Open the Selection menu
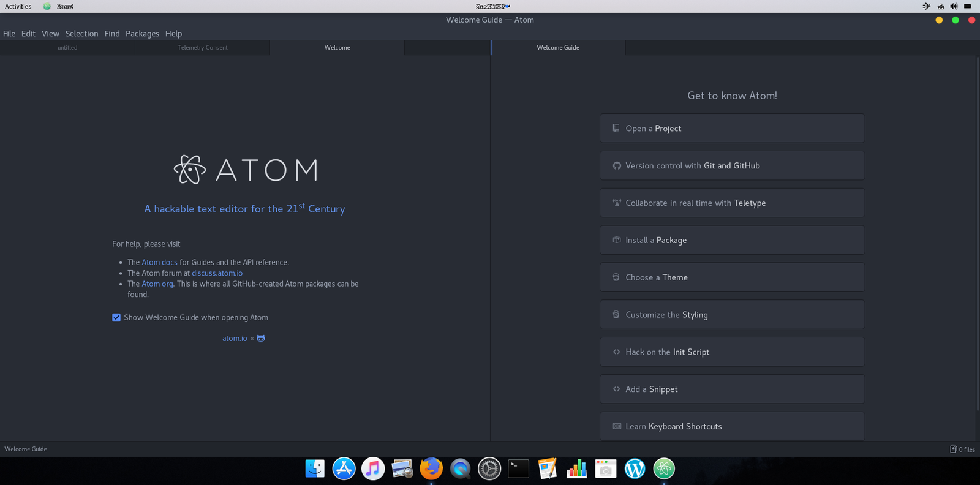The height and width of the screenshot is (485, 980). 81,33
